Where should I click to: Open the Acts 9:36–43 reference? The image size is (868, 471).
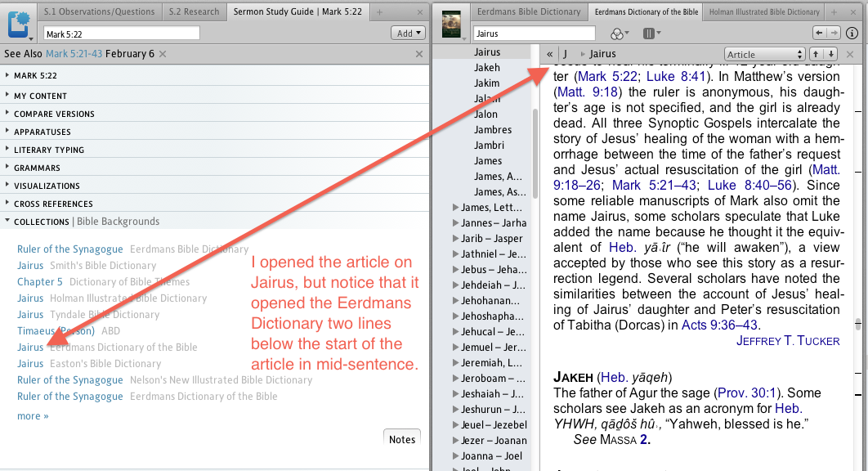(719, 325)
